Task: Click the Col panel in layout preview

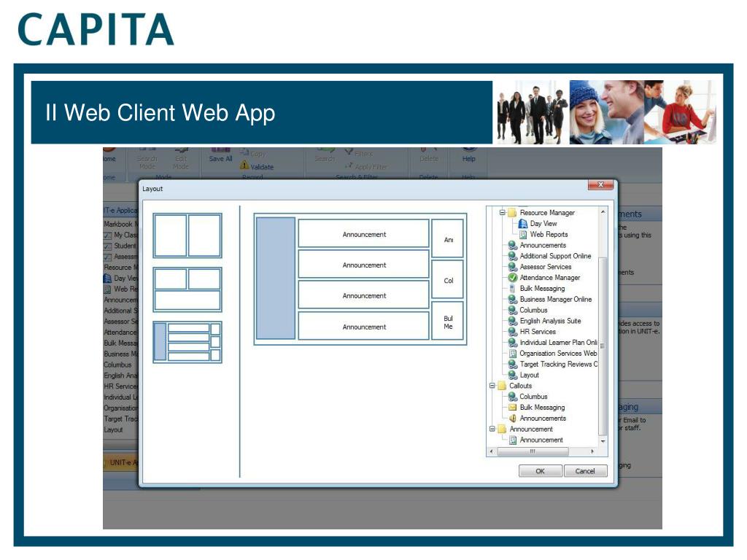Action: pyautogui.click(x=448, y=281)
